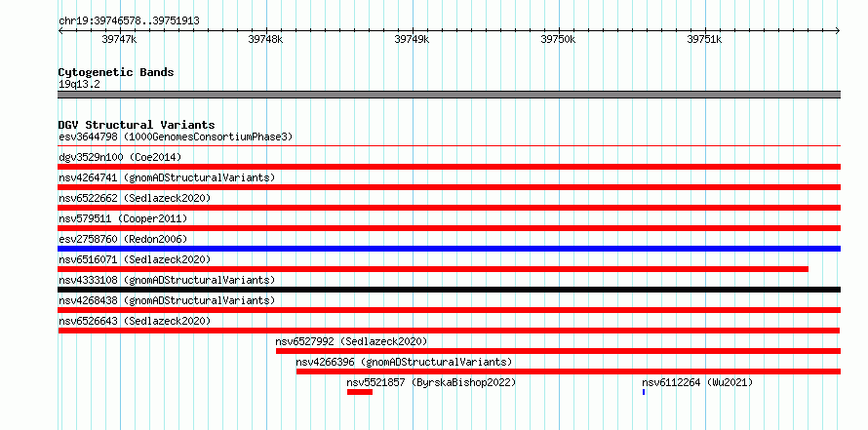Viewport: 868px width, 430px height.
Task: Click the 39748k ruler position label
Action: 265,39
